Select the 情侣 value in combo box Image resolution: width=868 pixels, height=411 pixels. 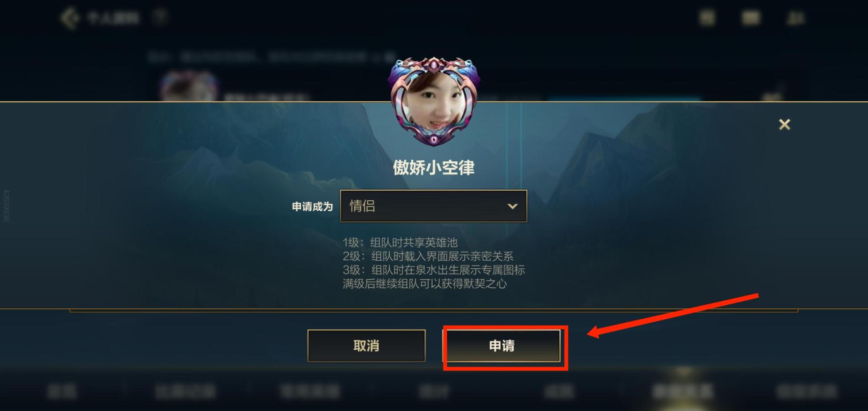pos(434,206)
